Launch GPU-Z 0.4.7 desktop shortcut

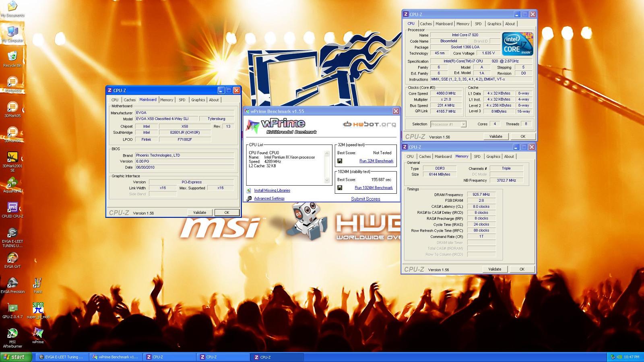pyautogui.click(x=12, y=310)
